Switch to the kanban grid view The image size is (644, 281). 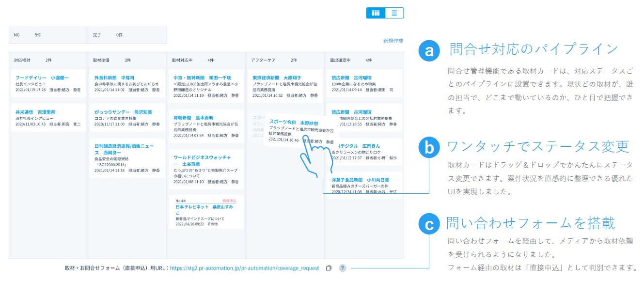376,13
